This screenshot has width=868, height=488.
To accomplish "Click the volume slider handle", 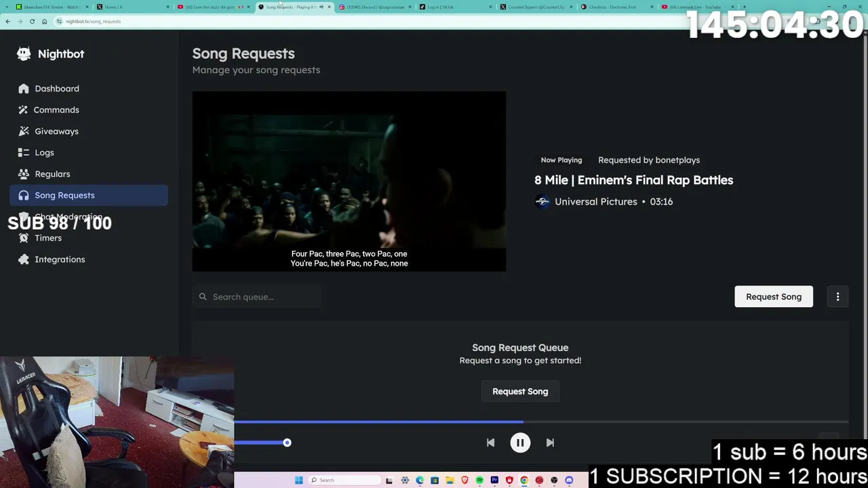I will tap(287, 443).
